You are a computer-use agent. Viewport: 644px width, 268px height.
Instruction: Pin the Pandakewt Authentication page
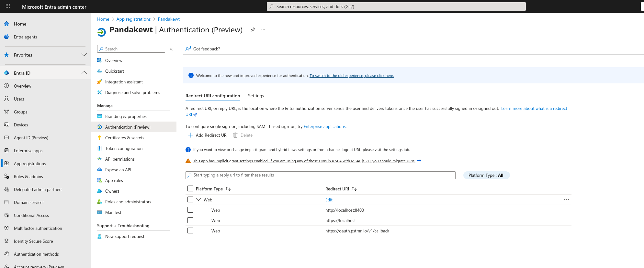coord(253,30)
